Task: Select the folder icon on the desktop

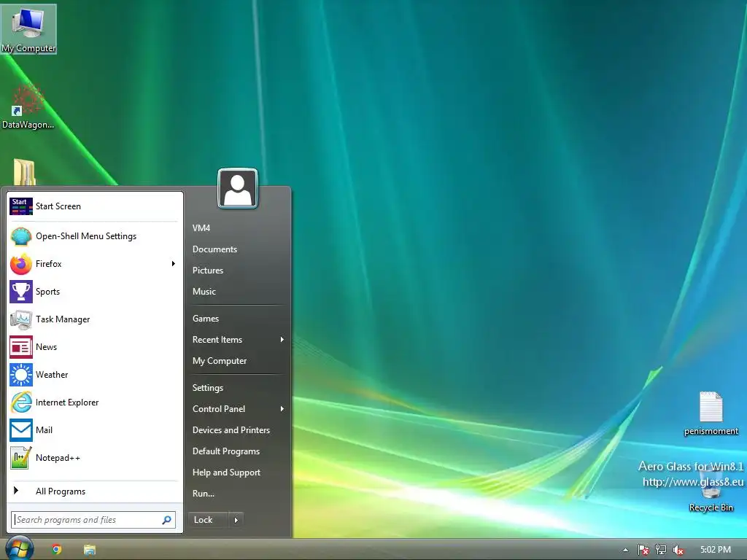Action: (x=24, y=172)
